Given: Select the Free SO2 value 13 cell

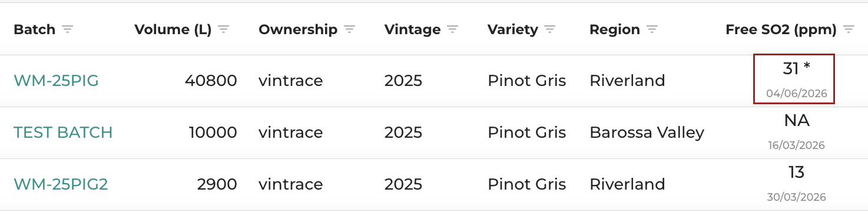Looking at the screenshot, I should [797, 184].
